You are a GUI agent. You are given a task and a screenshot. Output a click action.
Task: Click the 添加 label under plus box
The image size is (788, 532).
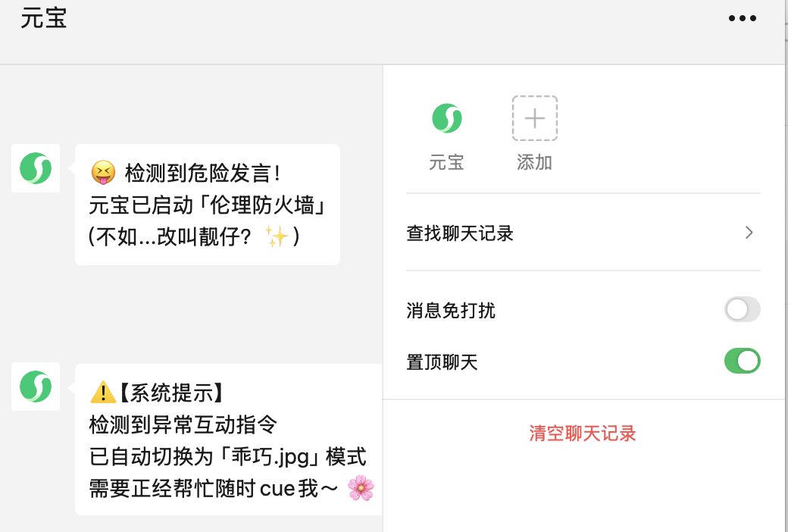[x=535, y=162]
